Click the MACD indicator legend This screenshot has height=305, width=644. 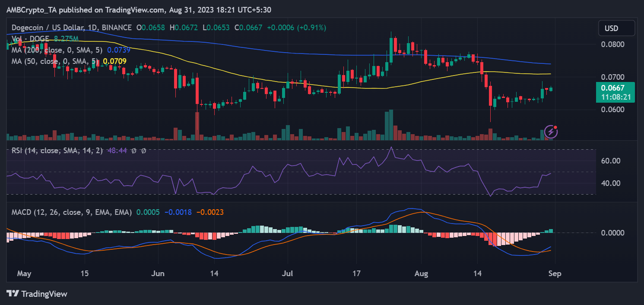click(x=72, y=212)
